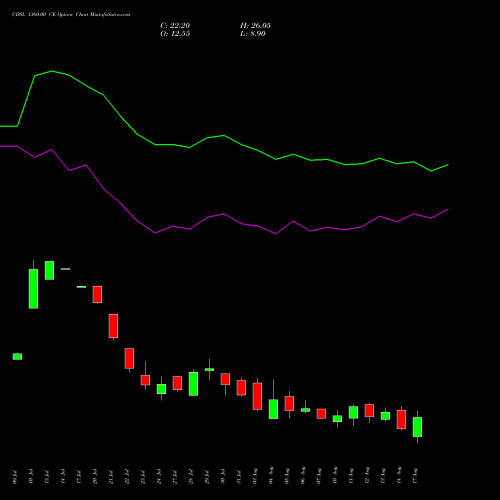Click the "03 Aug" date label on the axis
Image resolution: width=500 pixels, height=500 pixels.
click(x=255, y=476)
